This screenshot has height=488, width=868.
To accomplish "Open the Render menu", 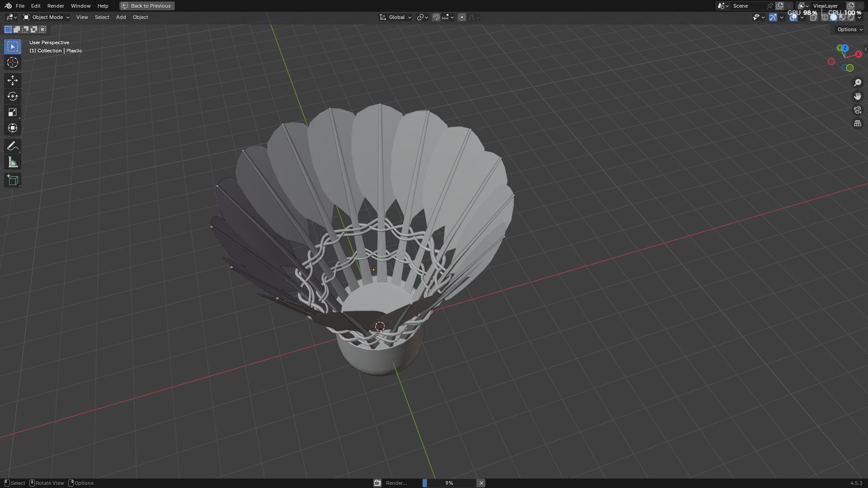I will pyautogui.click(x=56, y=6).
